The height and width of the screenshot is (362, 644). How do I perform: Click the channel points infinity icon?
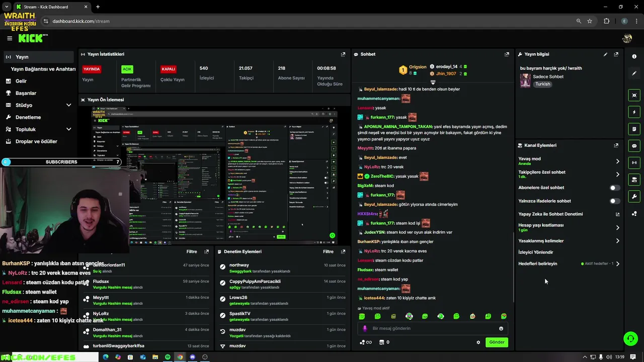pyautogui.click(x=366, y=342)
